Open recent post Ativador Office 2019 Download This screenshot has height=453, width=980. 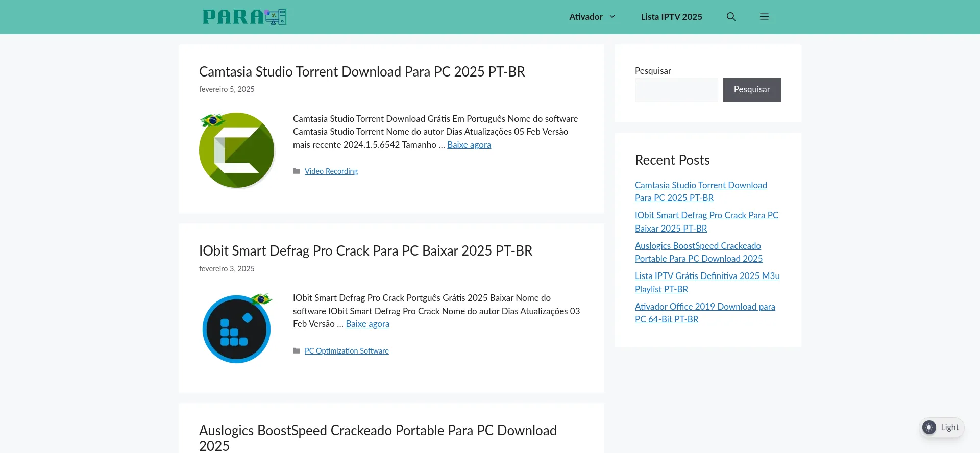coord(705,313)
